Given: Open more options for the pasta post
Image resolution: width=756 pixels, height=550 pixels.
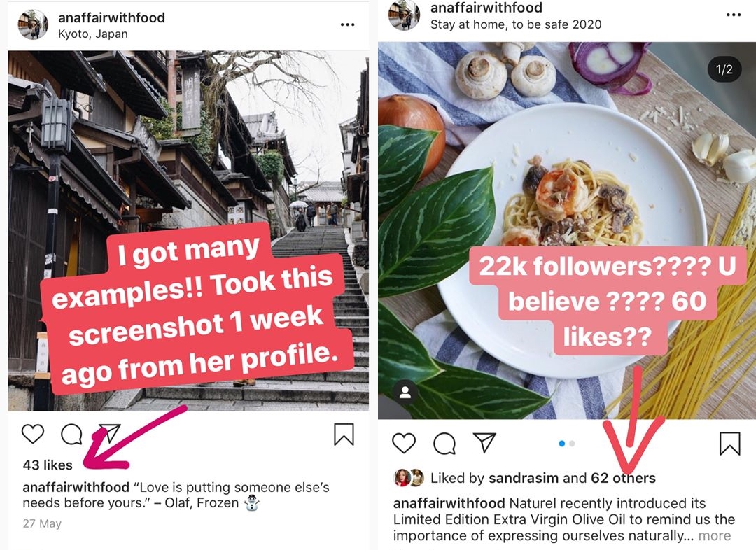Looking at the screenshot, I should (734, 15).
